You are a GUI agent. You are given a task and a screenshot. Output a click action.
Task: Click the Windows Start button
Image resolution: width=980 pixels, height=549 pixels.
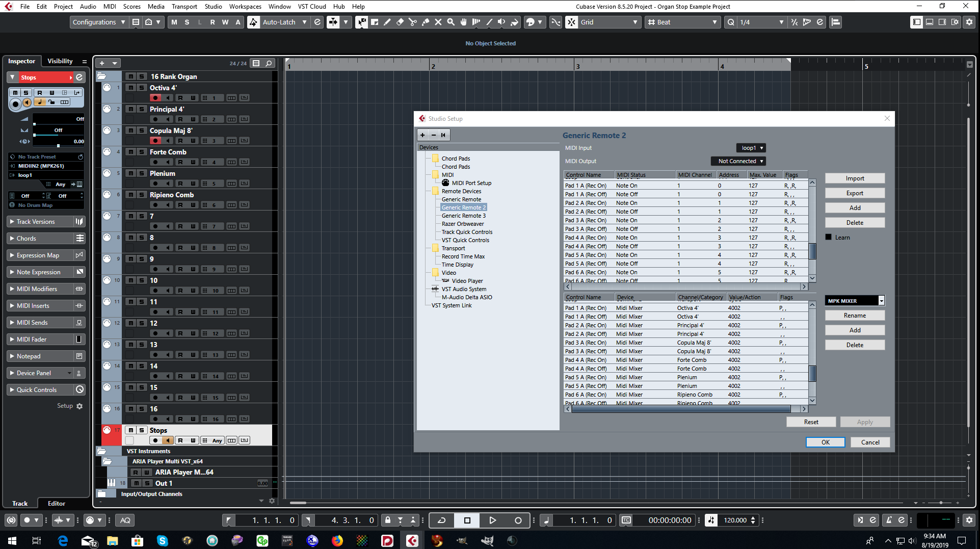click(12, 540)
